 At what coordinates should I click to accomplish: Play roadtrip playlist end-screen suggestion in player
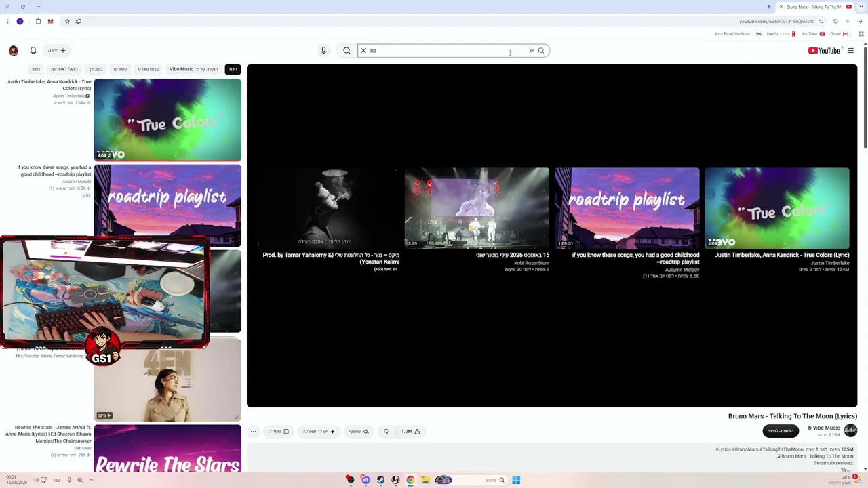(627, 208)
